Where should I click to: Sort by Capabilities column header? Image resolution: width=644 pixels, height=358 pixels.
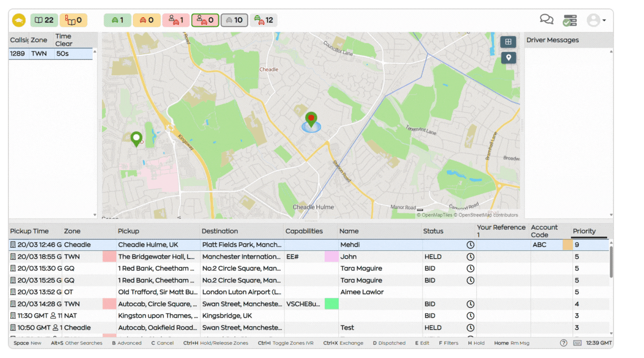(304, 231)
